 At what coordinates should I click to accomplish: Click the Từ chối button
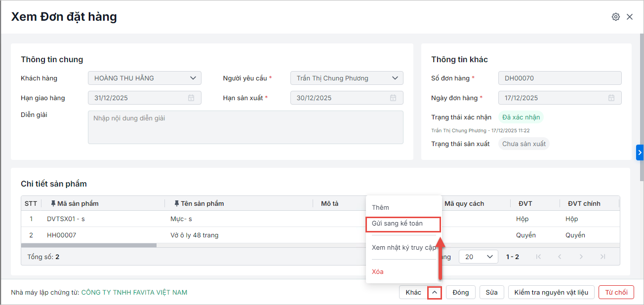[x=616, y=292]
